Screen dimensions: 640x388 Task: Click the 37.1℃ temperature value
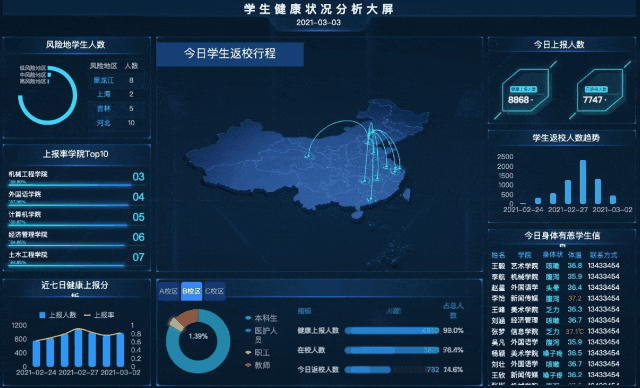575,331
